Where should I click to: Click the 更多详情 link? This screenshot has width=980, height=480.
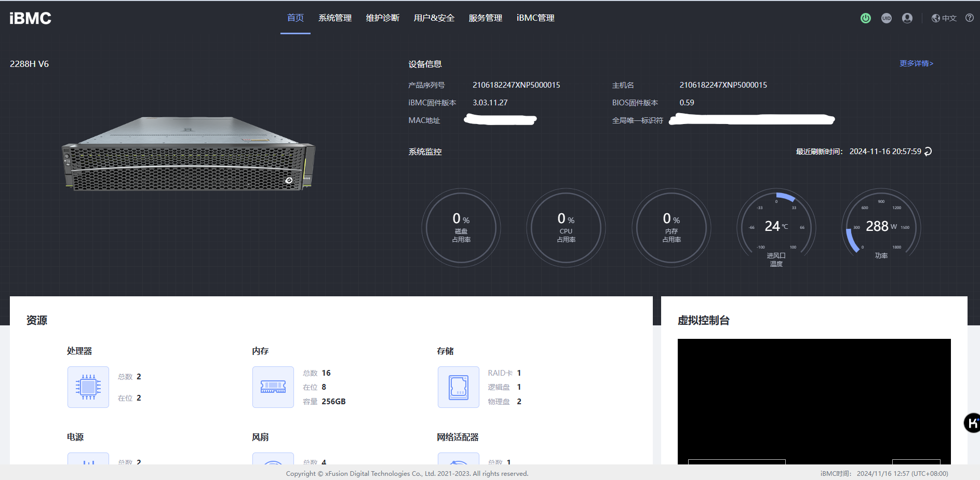point(916,63)
